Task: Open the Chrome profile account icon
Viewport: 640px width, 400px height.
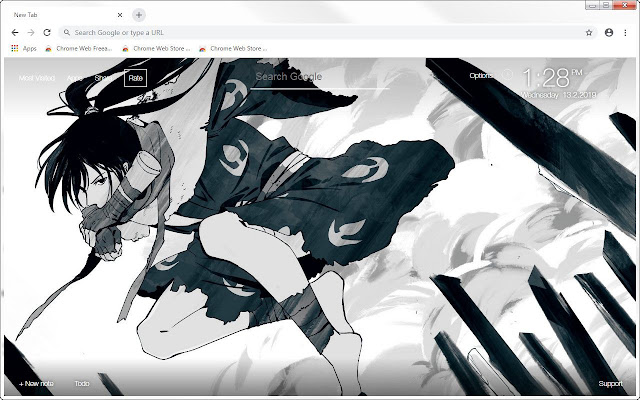Action: tap(609, 33)
